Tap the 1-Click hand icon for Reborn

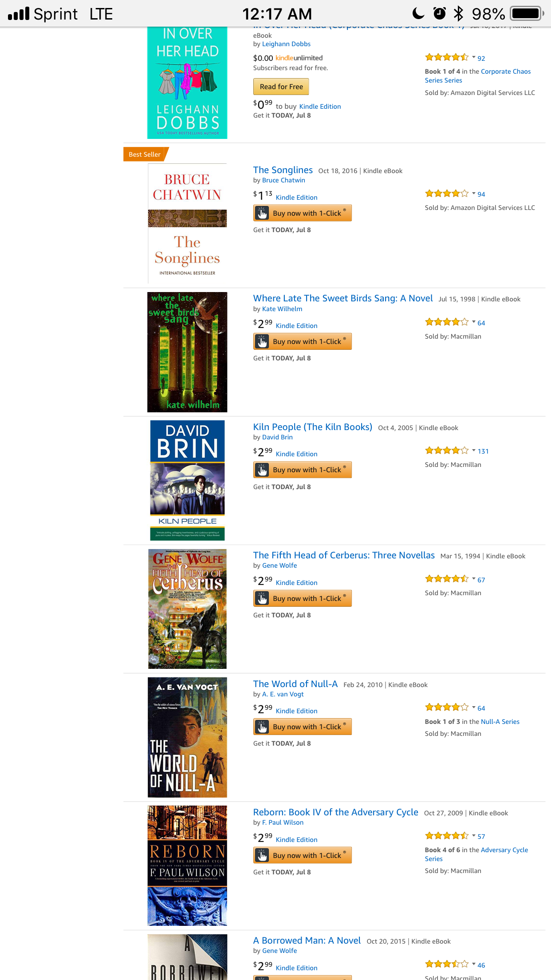262,855
